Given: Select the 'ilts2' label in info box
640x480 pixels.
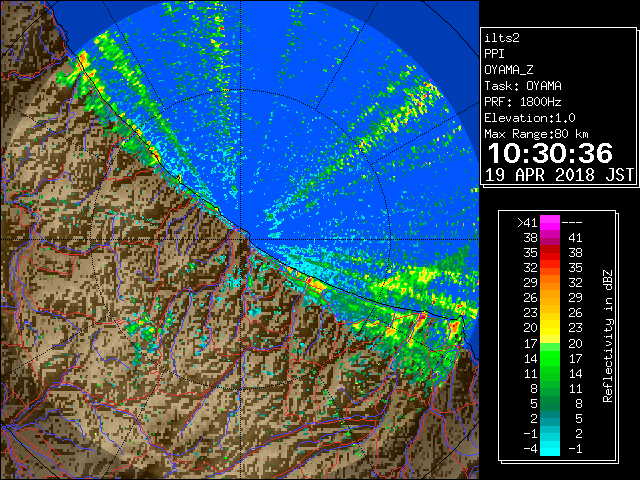Looking at the screenshot, I should pyautogui.click(x=502, y=38).
